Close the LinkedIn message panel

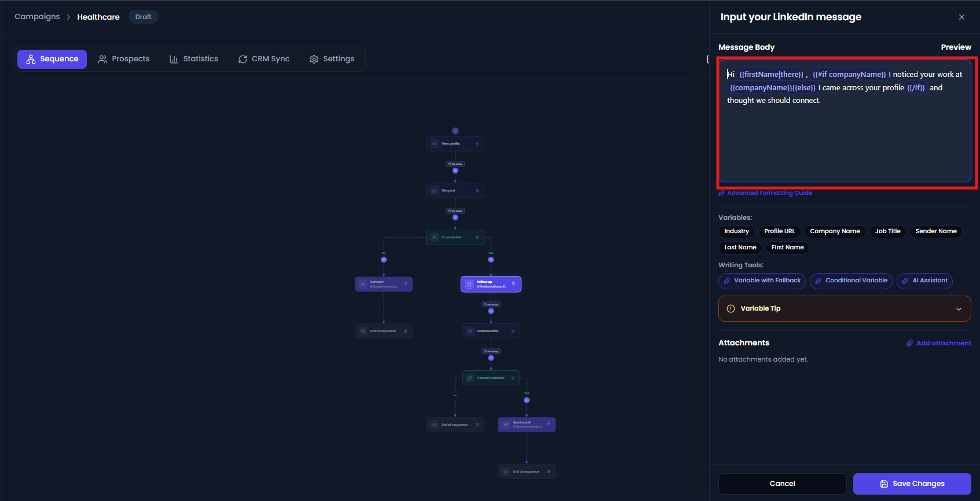(x=961, y=17)
